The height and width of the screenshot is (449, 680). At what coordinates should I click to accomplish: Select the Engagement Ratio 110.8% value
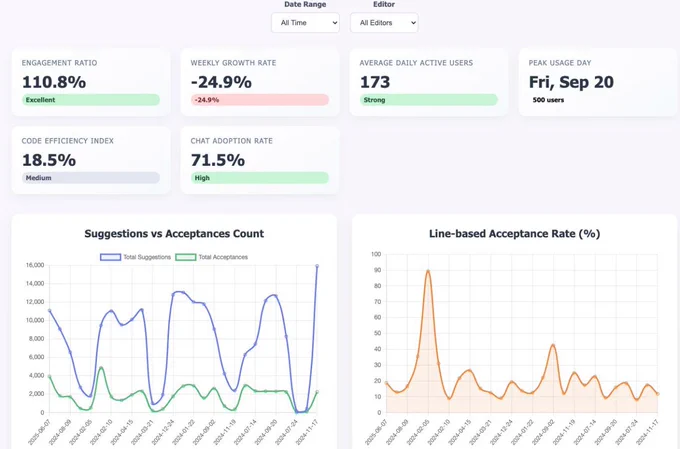(x=54, y=82)
